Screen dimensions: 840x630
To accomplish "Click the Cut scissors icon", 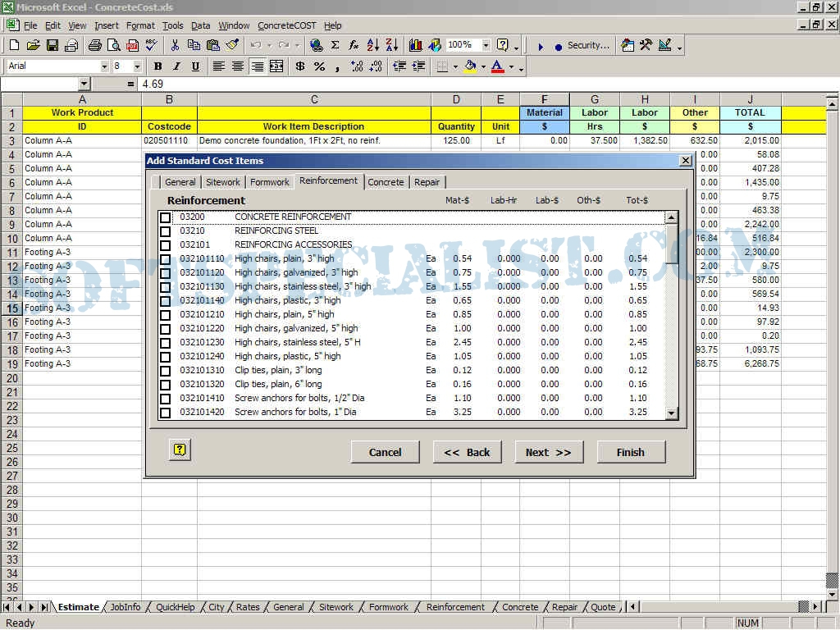I will 175,46.
